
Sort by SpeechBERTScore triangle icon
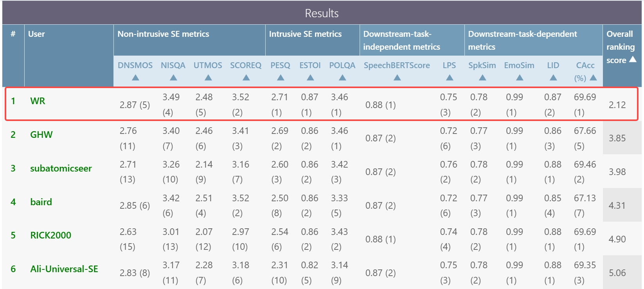coord(397,78)
